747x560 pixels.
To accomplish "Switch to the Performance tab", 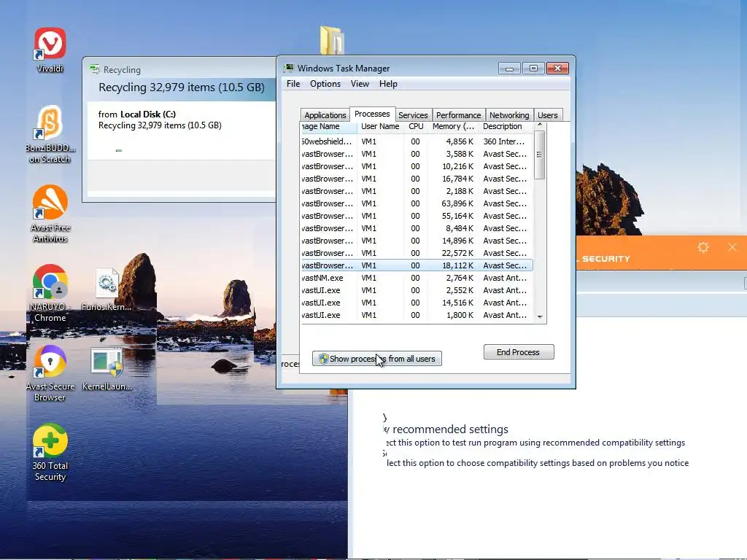I will (x=458, y=115).
